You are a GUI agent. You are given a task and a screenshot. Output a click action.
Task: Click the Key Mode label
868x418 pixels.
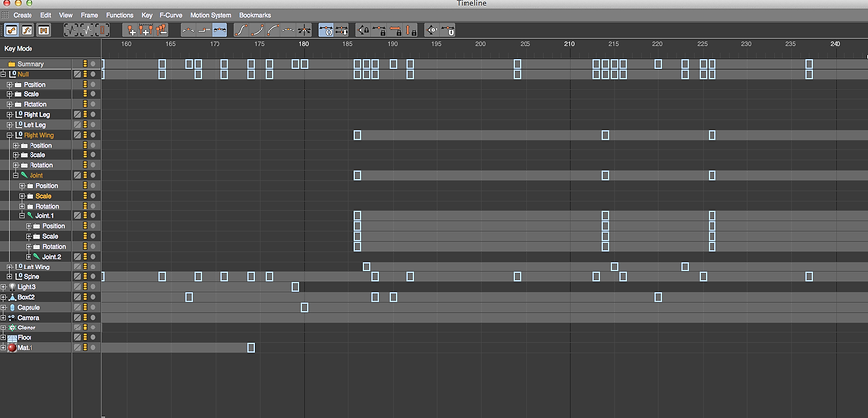click(19, 48)
